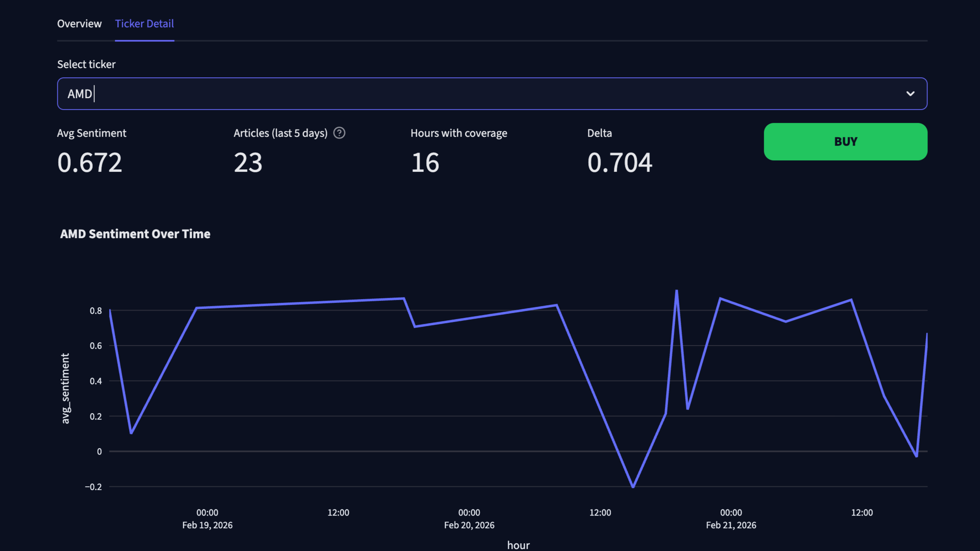Image resolution: width=980 pixels, height=551 pixels.
Task: Click the hour x-axis label
Action: coord(518,545)
